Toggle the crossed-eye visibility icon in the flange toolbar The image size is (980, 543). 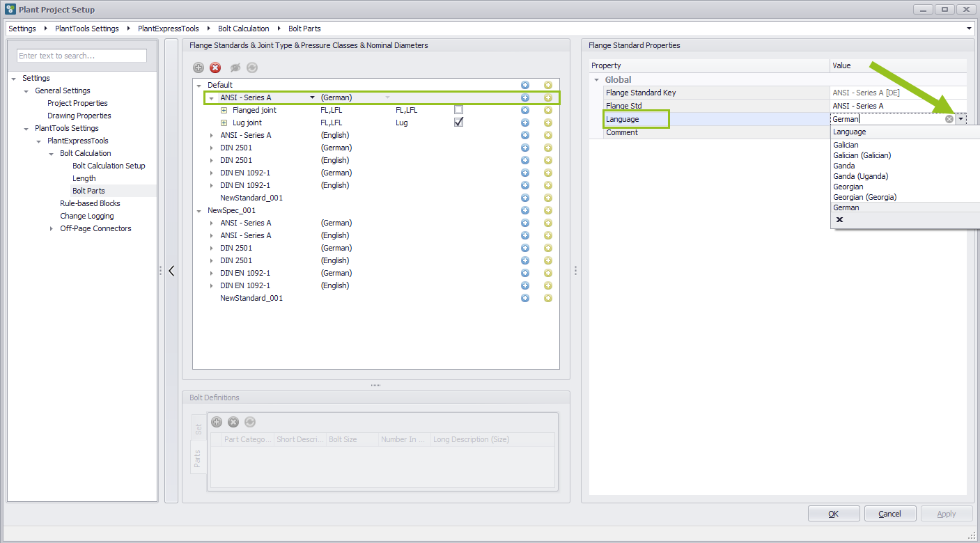(x=235, y=68)
